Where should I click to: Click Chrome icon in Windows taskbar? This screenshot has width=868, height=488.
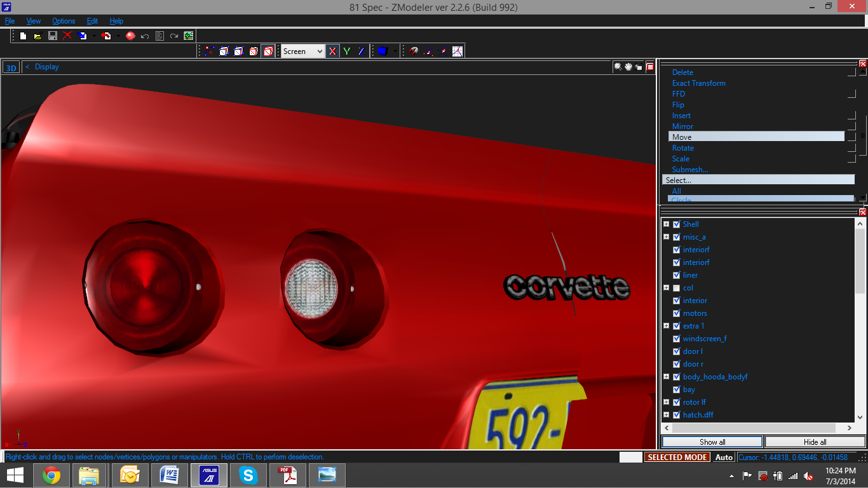51,475
